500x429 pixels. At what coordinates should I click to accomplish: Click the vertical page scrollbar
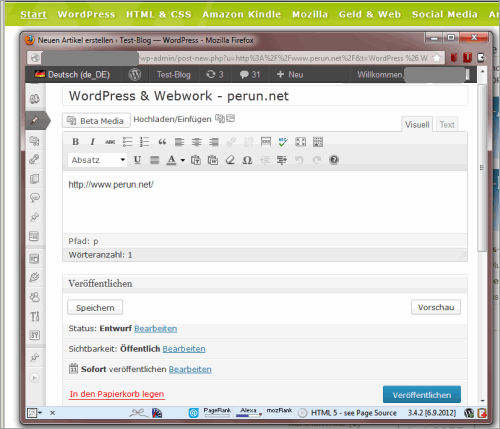point(482,168)
